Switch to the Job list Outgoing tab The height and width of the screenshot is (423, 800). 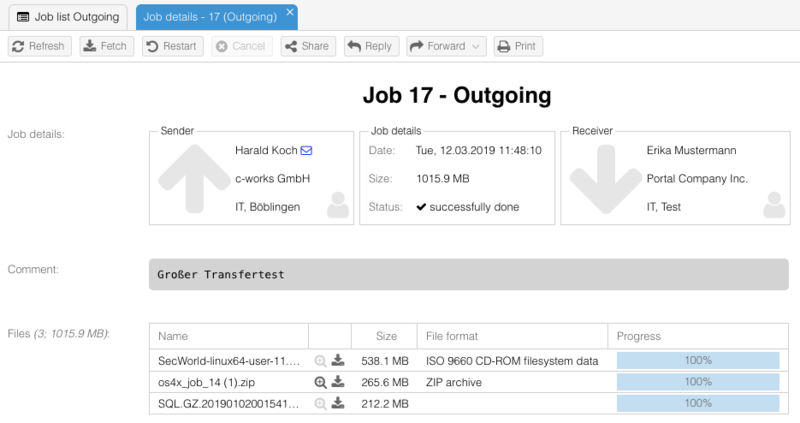coord(68,16)
